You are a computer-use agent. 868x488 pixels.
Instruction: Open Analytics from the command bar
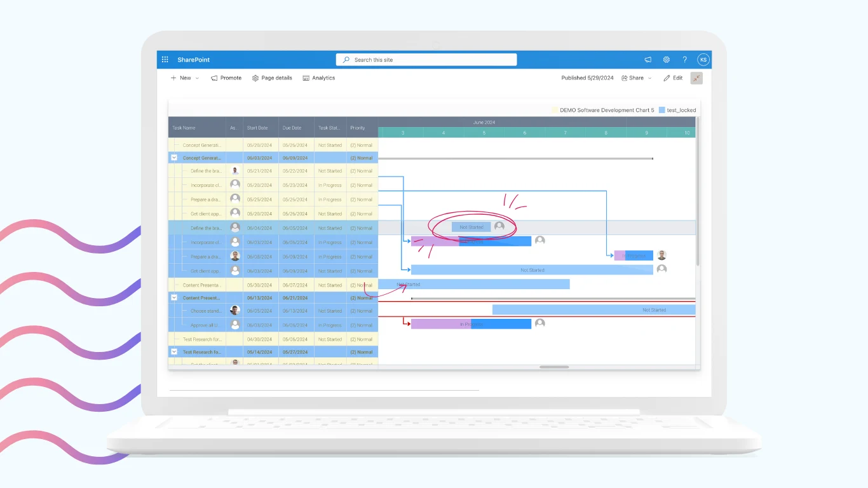coord(319,78)
